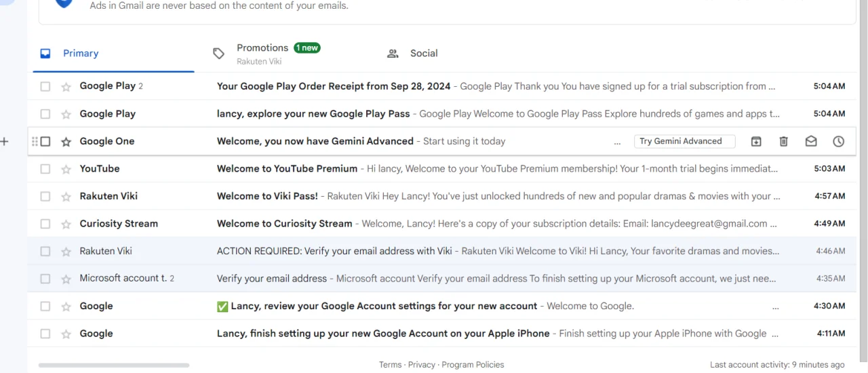Star the Microsoft account email
The width and height of the screenshot is (868, 373).
[66, 279]
